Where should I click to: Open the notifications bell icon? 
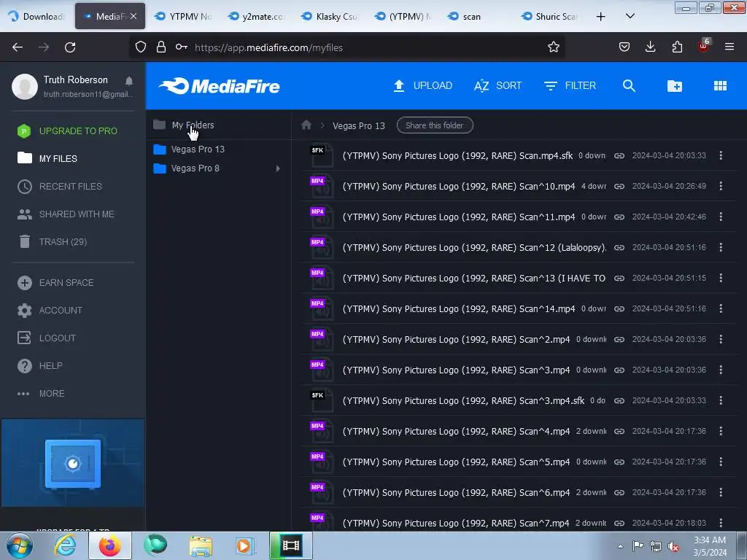pyautogui.click(x=129, y=81)
